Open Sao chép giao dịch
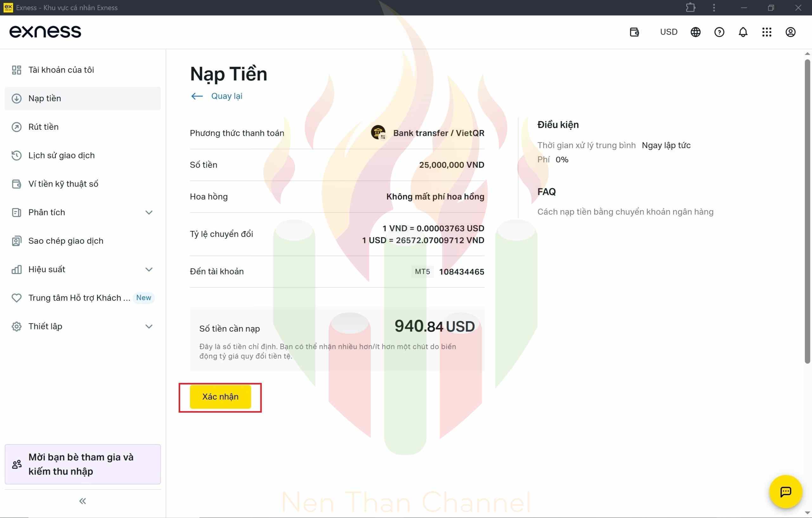This screenshot has height=518, width=812. coord(82,241)
